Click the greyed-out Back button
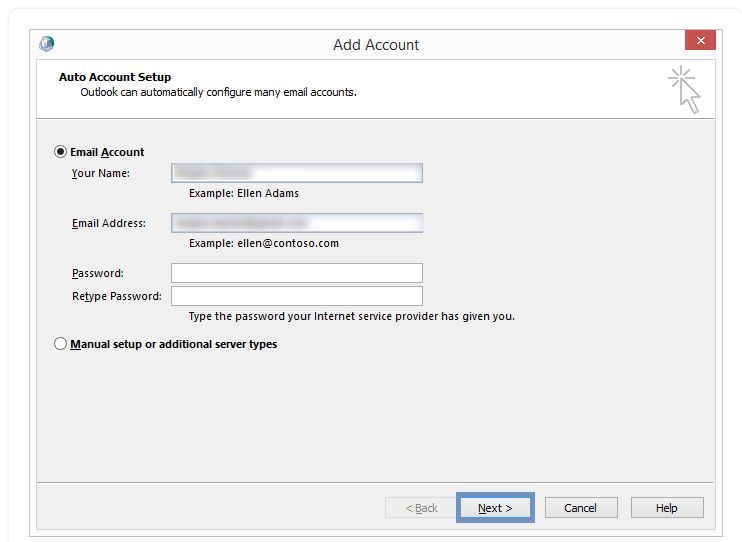The height and width of the screenshot is (542, 742). point(421,508)
